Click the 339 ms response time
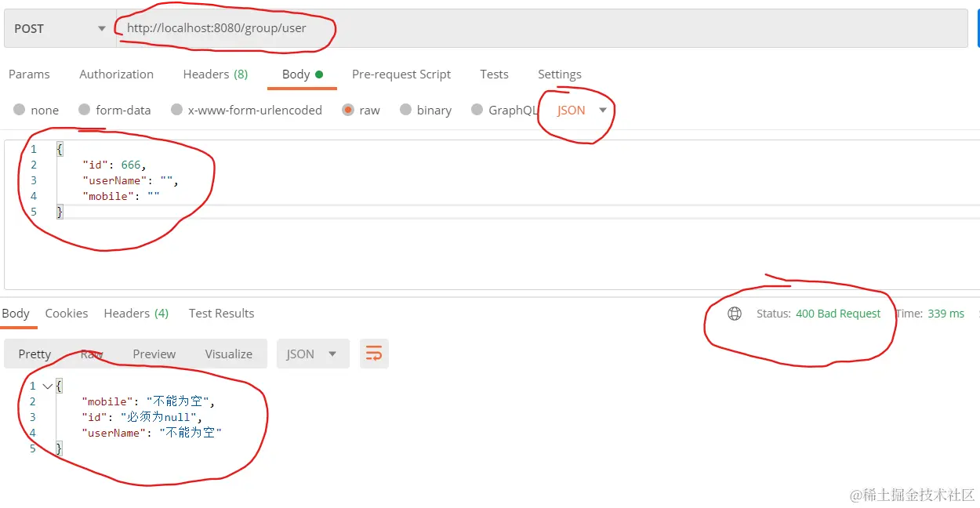This screenshot has width=980, height=508. [946, 314]
